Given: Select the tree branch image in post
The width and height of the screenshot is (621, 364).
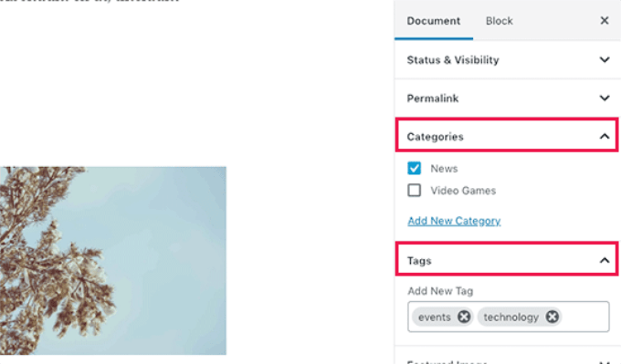Looking at the screenshot, I should pos(113,260).
